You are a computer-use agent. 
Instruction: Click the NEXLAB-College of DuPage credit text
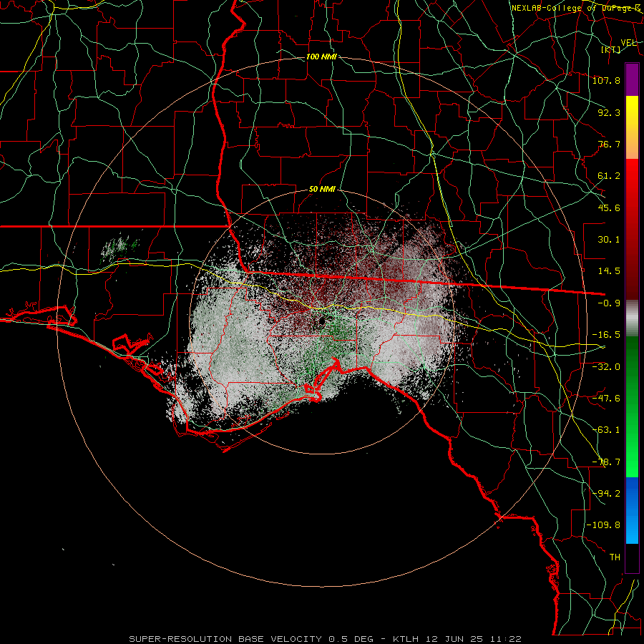576,8
